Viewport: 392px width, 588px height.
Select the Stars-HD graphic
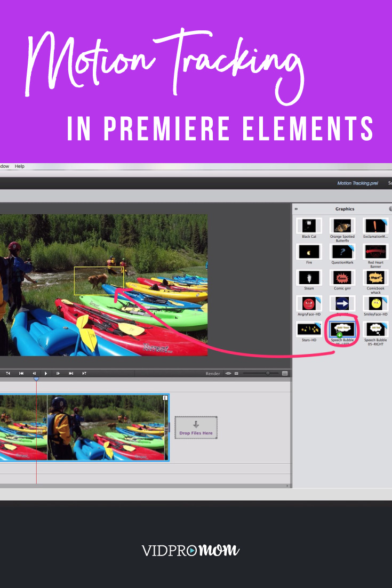pyautogui.click(x=309, y=329)
